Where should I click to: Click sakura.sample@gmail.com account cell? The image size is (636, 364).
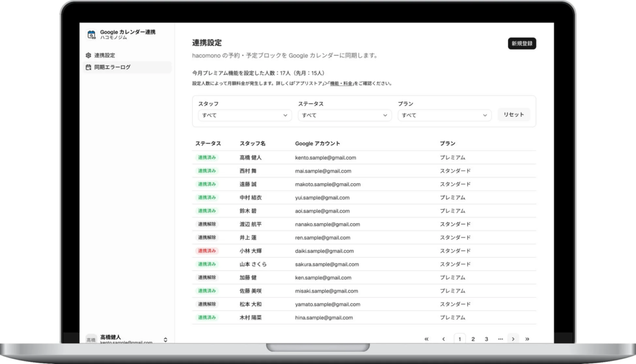(x=327, y=264)
